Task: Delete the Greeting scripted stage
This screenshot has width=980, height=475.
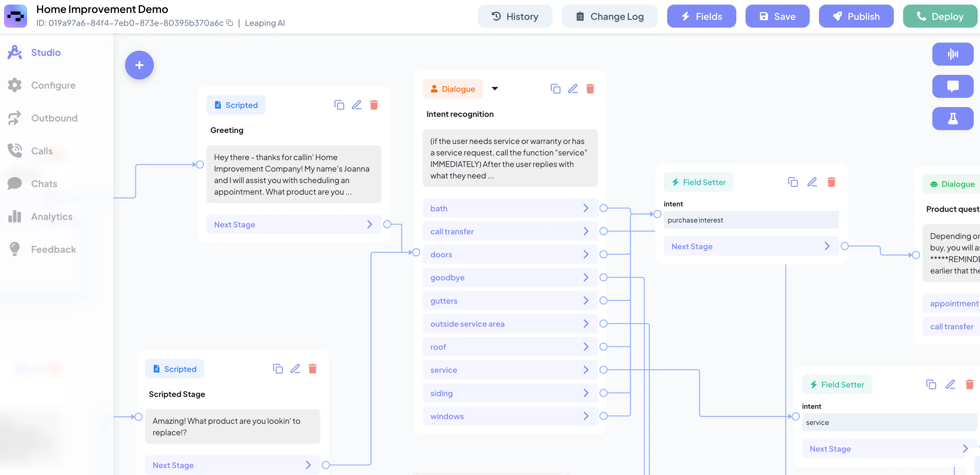Action: pyautogui.click(x=374, y=105)
